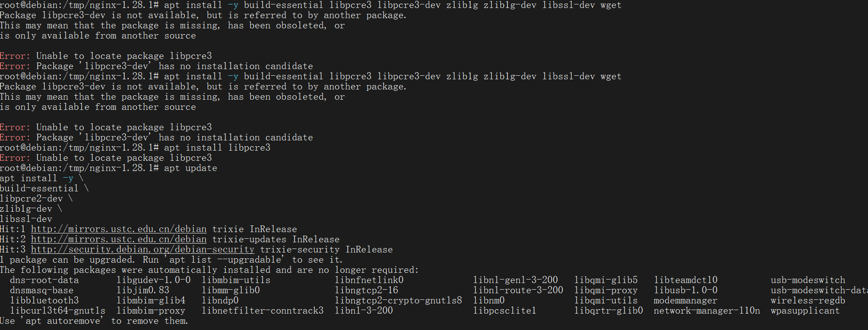Image resolution: width=868 pixels, height=330 pixels.
Task: Open the security.debian.org debian-security link
Action: click(142, 249)
